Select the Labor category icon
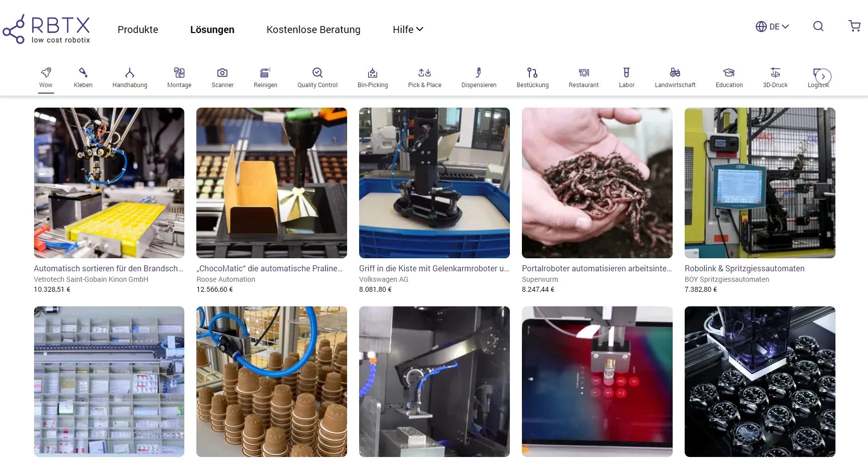Viewport: 868px width, 461px height. (x=626, y=76)
